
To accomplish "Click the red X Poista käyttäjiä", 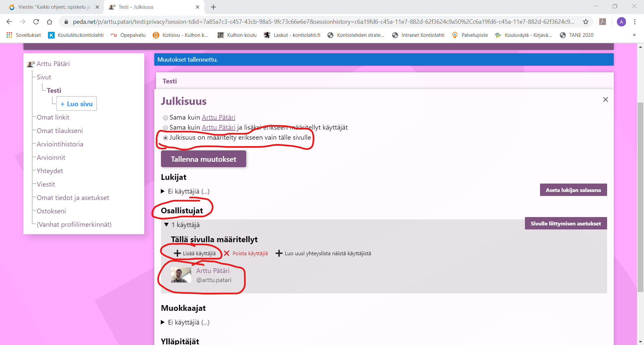I will coord(227,254).
